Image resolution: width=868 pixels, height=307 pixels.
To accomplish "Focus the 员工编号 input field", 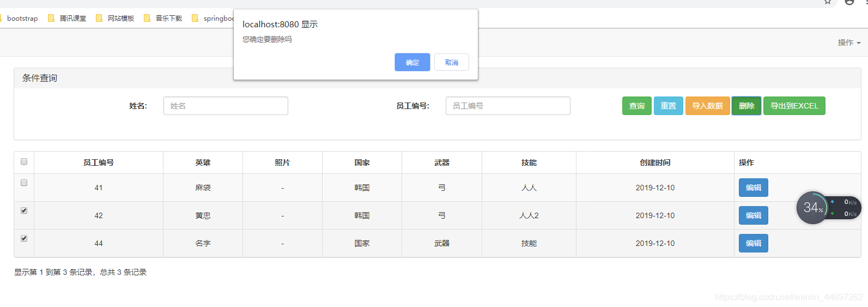I will pos(508,106).
